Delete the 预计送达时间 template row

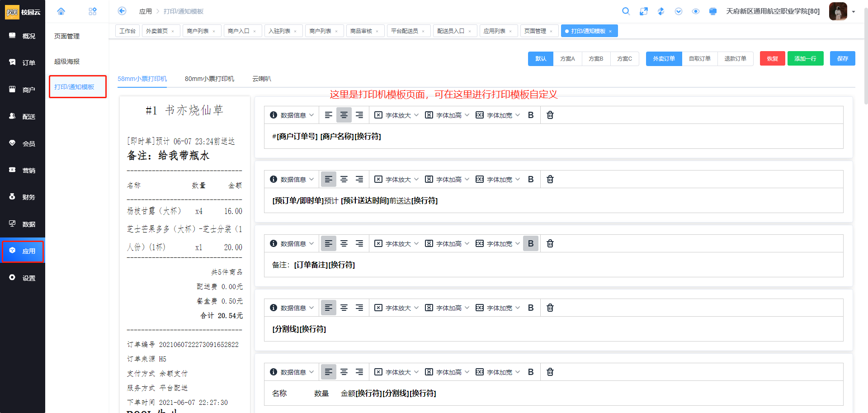tap(550, 179)
